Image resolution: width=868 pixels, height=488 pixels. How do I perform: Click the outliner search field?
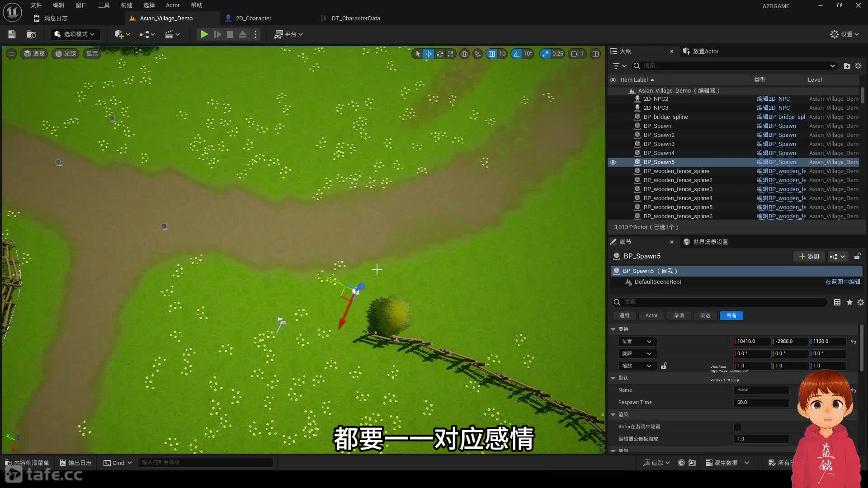[734, 66]
